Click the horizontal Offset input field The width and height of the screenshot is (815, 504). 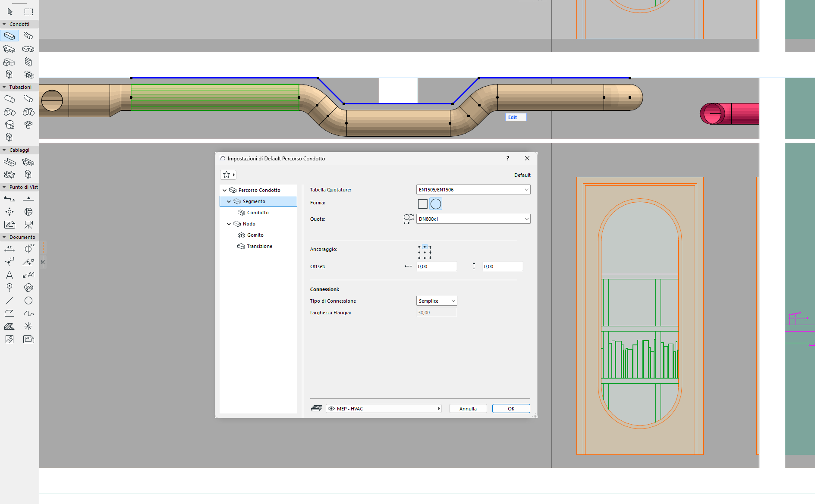(x=436, y=266)
